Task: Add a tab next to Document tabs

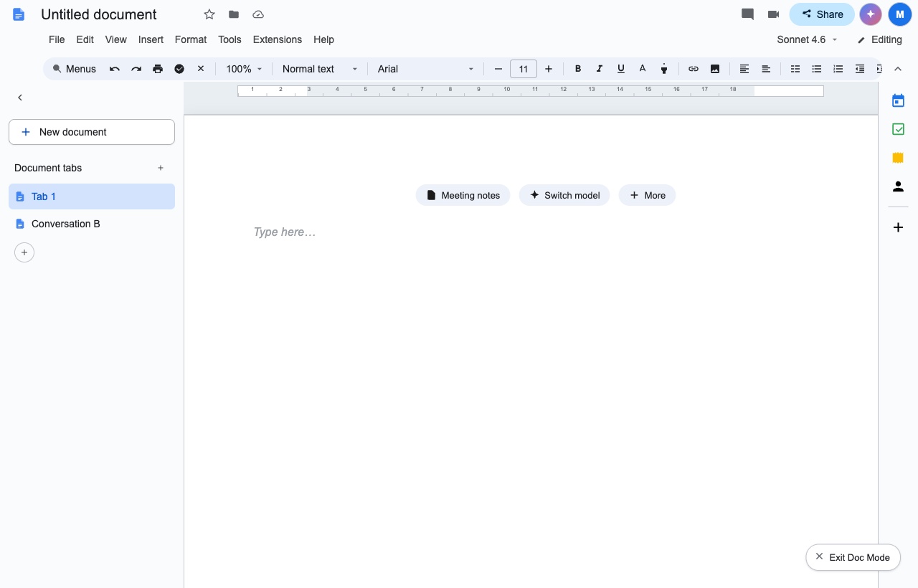Action: click(x=161, y=168)
